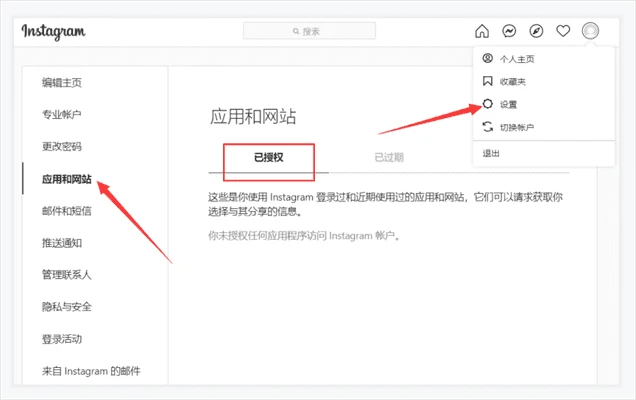Open the home feed icon
Image resolution: width=636 pixels, height=400 pixels.
click(482, 31)
